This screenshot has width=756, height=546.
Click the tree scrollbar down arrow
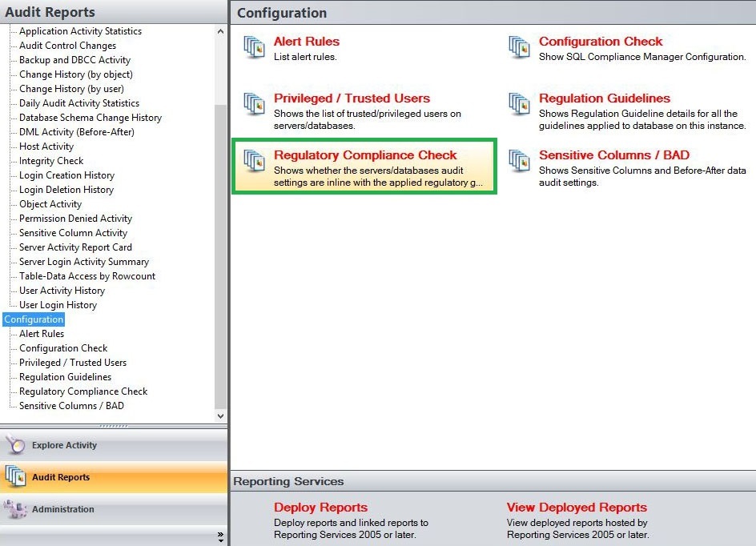click(x=220, y=416)
